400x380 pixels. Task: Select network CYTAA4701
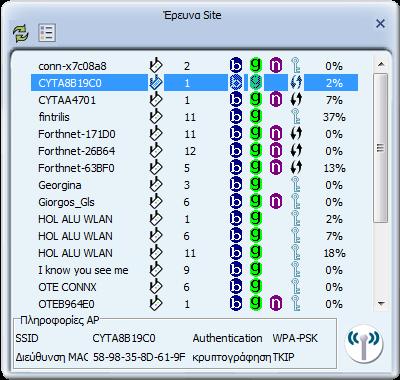pyautogui.click(x=194, y=100)
